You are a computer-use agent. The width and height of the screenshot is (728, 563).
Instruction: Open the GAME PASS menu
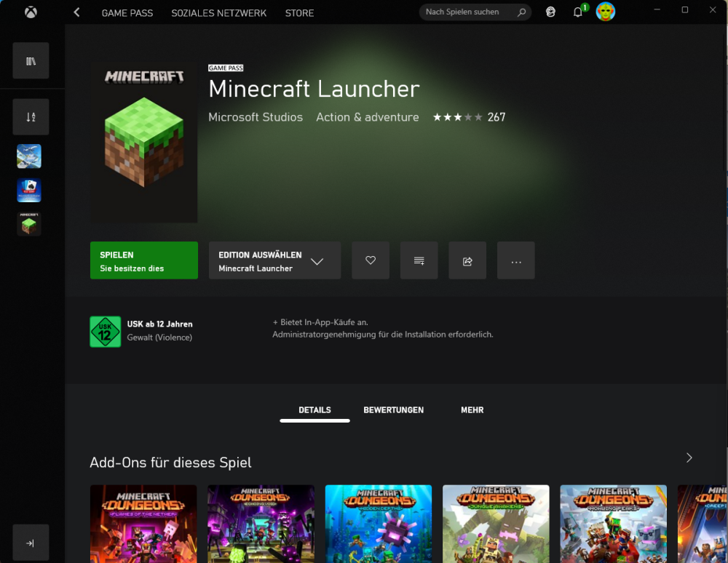point(127,13)
